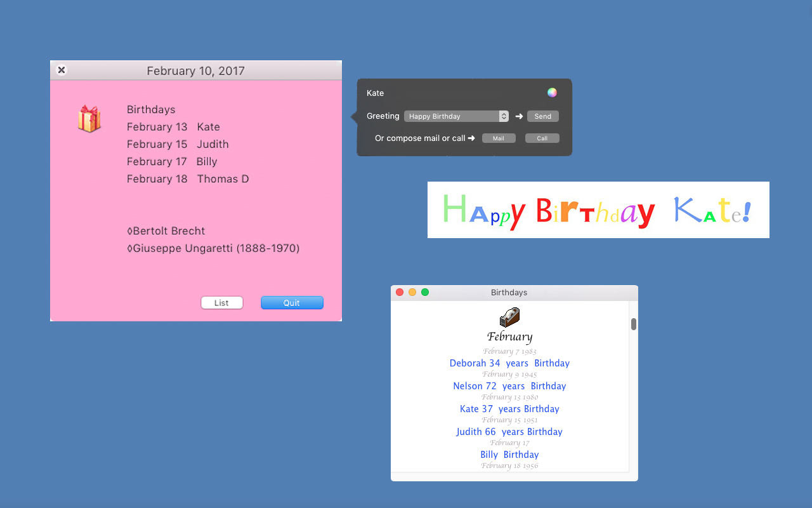Open Deborah 34 years Birthday link
The width and height of the screenshot is (812, 508).
(x=509, y=363)
